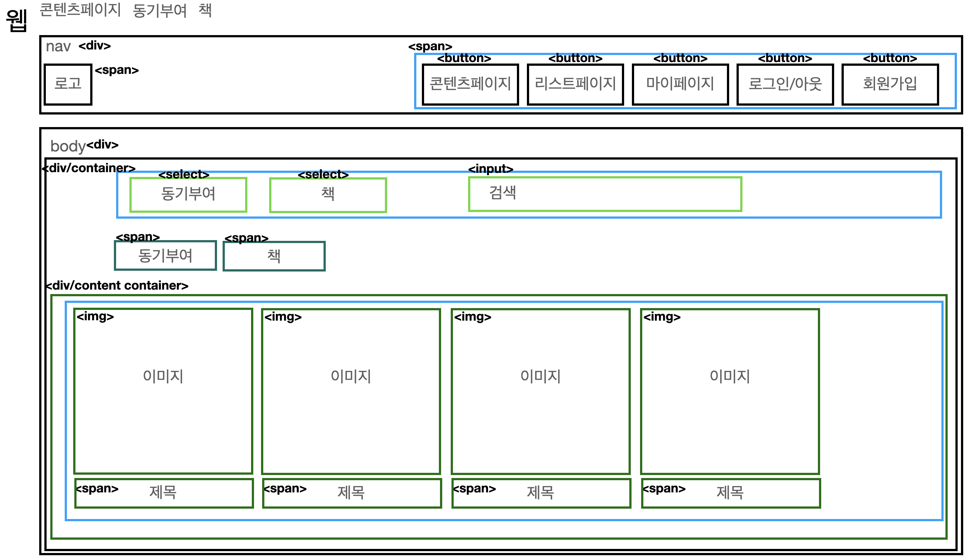Screen dimensions: 968x560
Task: Click the 제목 under the fourth image
Action: (x=730, y=493)
